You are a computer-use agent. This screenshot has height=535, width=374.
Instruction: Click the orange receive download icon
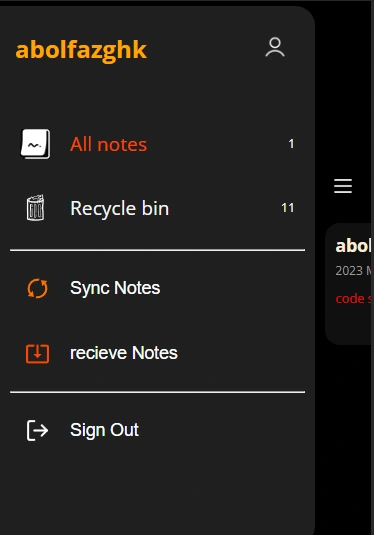point(38,353)
